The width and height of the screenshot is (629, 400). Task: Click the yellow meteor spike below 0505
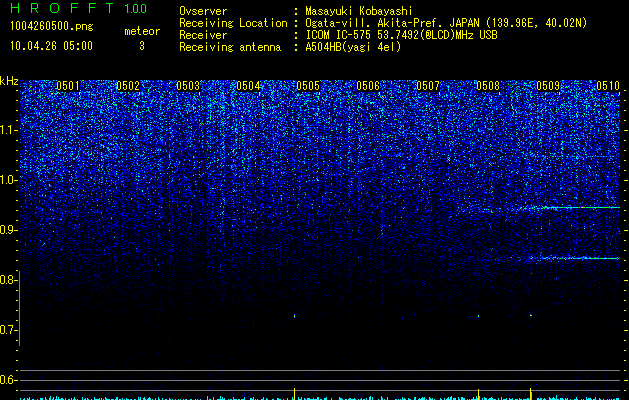(294, 394)
